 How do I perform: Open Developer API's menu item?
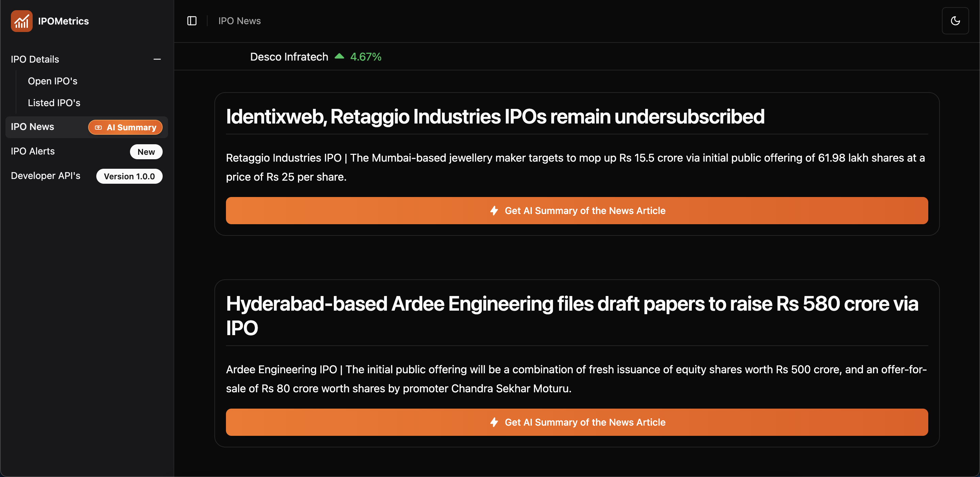46,176
